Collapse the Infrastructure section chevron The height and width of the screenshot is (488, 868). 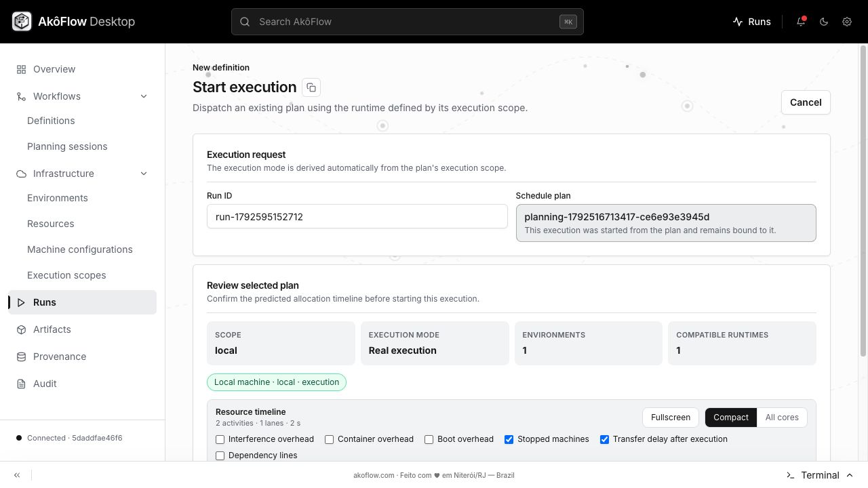coord(144,174)
